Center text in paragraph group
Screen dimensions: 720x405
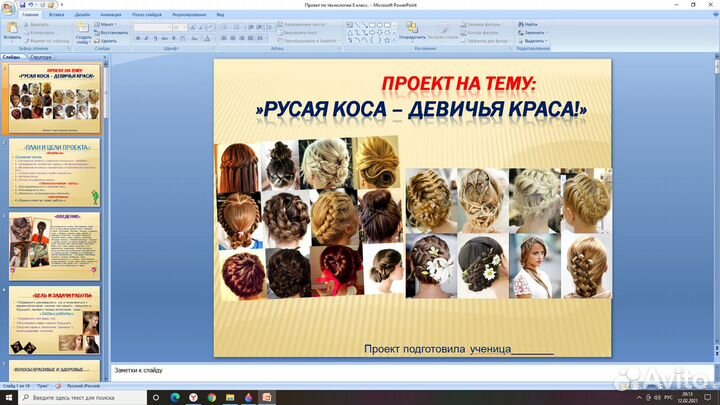point(233,39)
